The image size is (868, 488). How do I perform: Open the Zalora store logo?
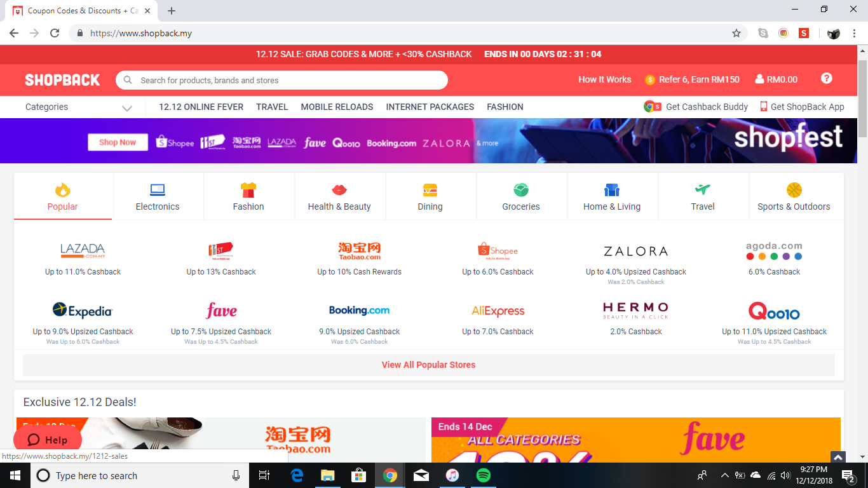pos(636,251)
